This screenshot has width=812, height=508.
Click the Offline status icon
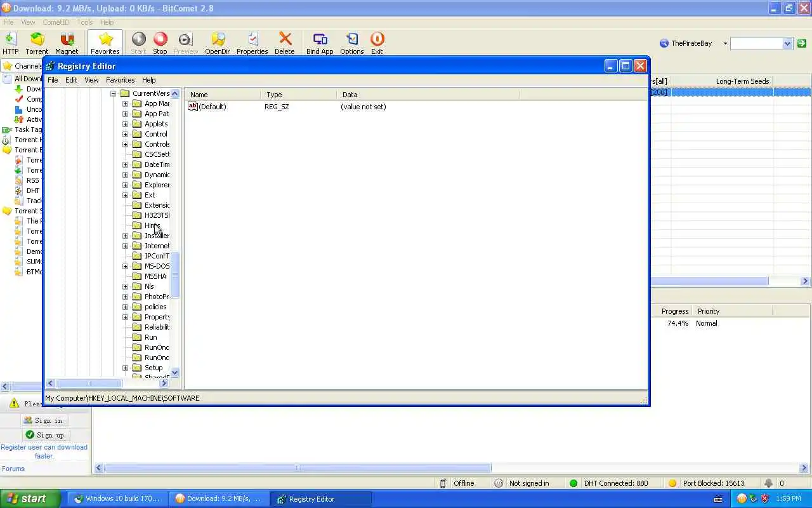(443, 483)
